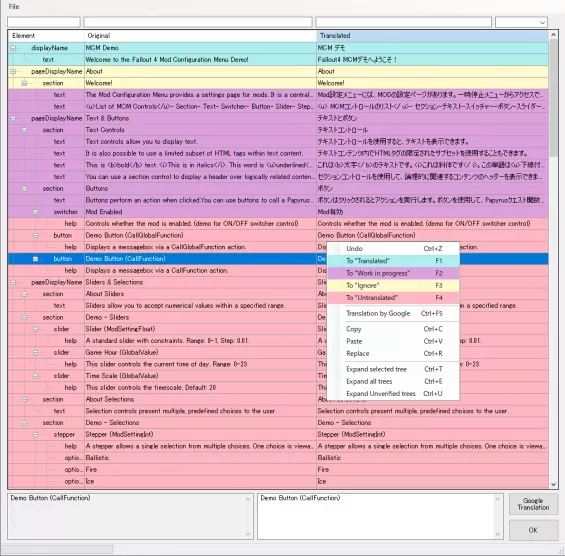Select "A standard slider with constraints" help row
The image size is (565, 556).
tap(278, 341)
